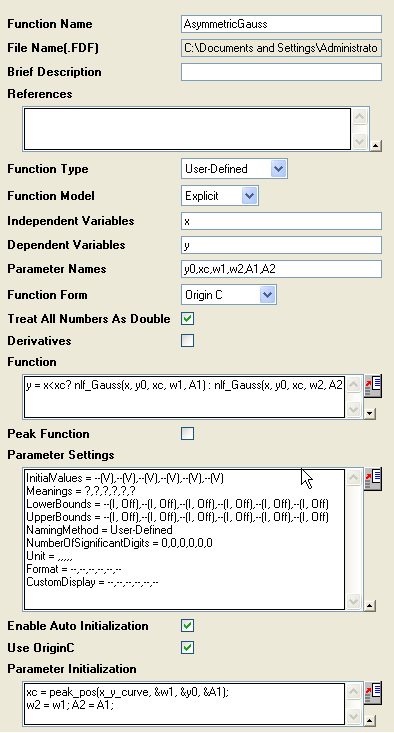The width and height of the screenshot is (394, 733).
Task: Expand the Function box with small down arrow
Action: point(370,414)
